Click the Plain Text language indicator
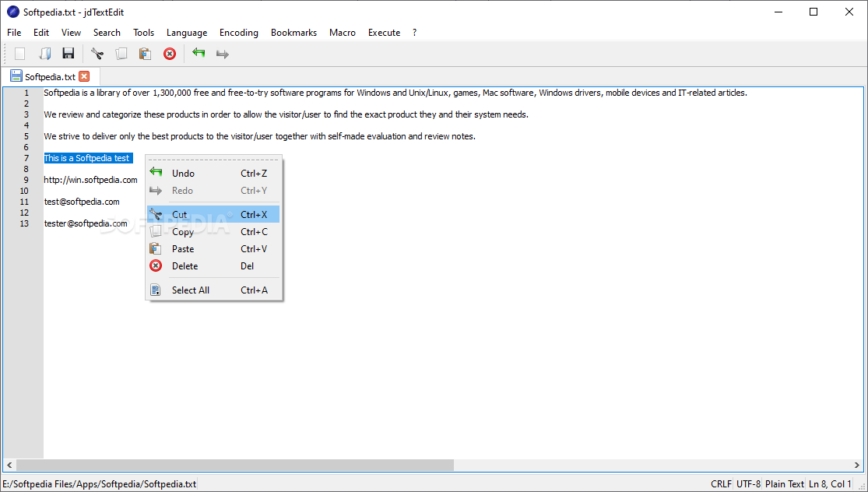Image resolution: width=868 pixels, height=492 pixels. click(x=785, y=483)
